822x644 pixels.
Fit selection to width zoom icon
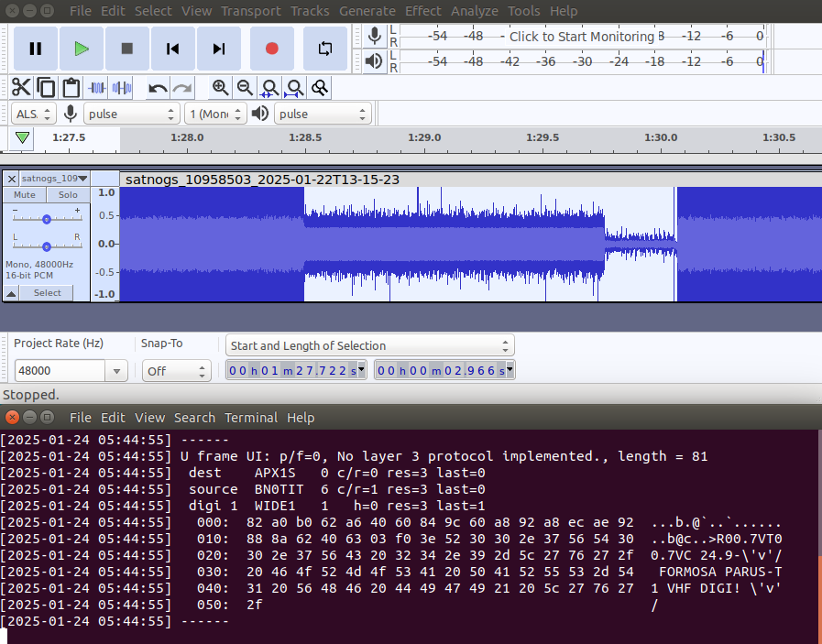270,88
